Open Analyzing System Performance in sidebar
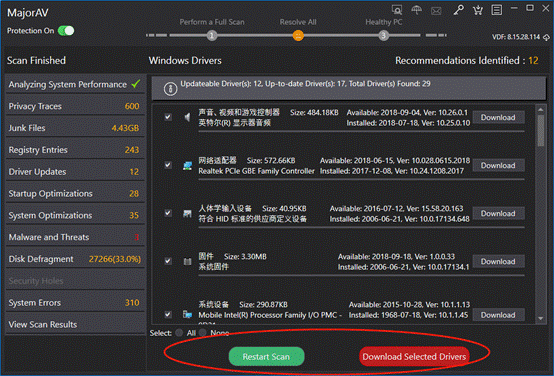This screenshot has width=554, height=376. [75, 84]
